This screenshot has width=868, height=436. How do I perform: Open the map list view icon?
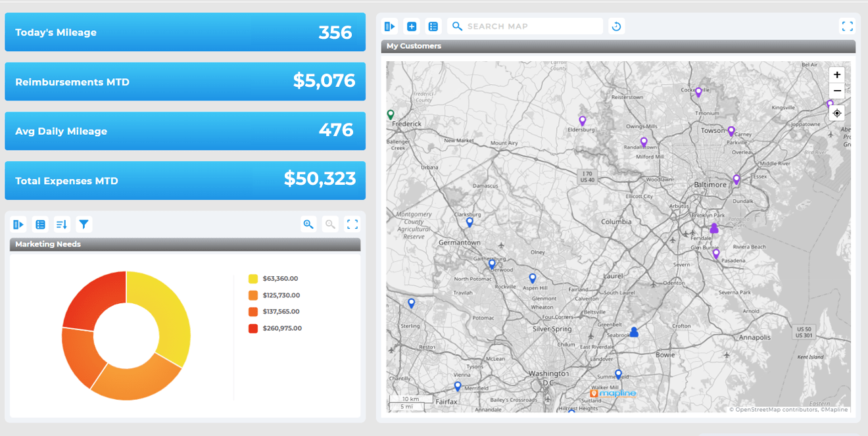433,26
